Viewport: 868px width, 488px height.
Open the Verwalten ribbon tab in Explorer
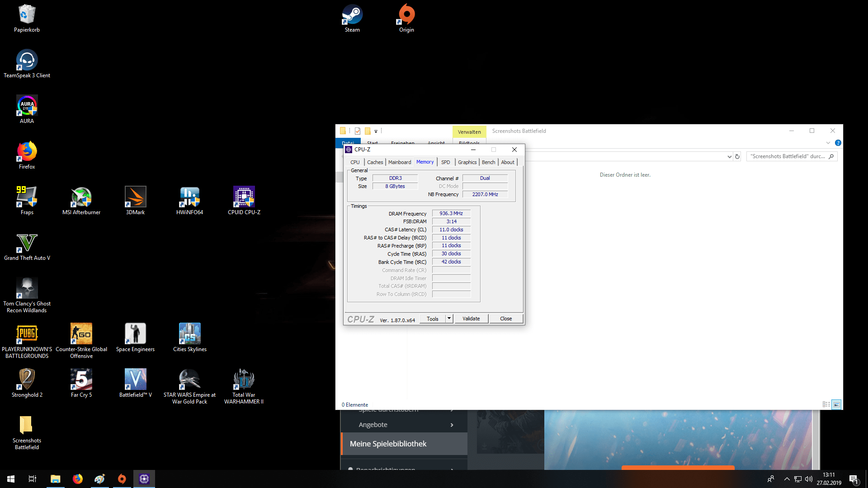[x=469, y=132]
